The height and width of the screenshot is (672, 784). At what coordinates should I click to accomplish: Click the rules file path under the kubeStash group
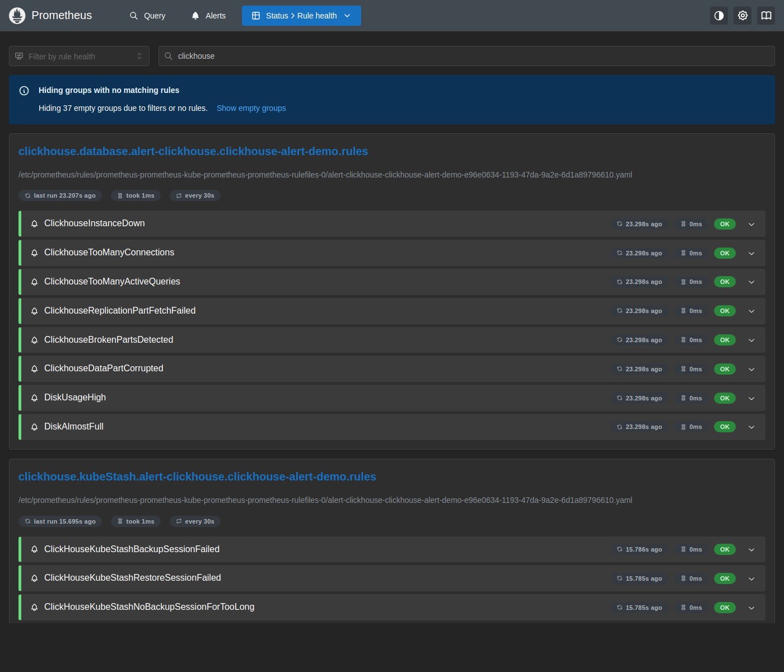(x=325, y=500)
